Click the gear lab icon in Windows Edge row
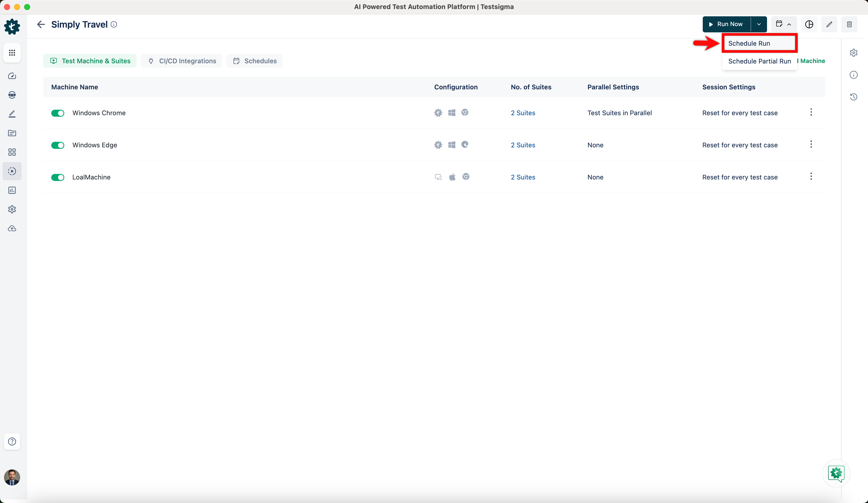Image resolution: width=868 pixels, height=503 pixels. [x=438, y=145]
